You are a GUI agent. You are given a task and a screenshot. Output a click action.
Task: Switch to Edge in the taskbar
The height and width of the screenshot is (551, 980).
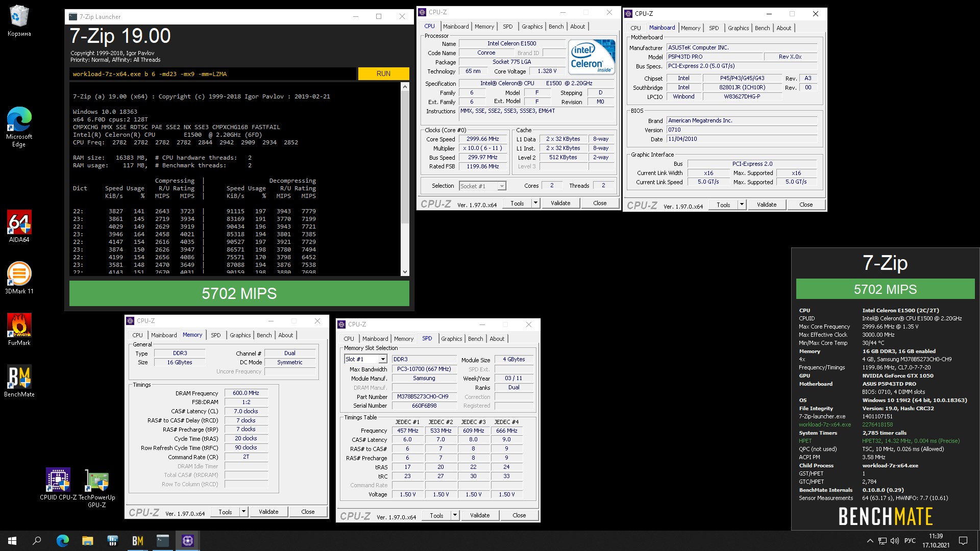62,541
